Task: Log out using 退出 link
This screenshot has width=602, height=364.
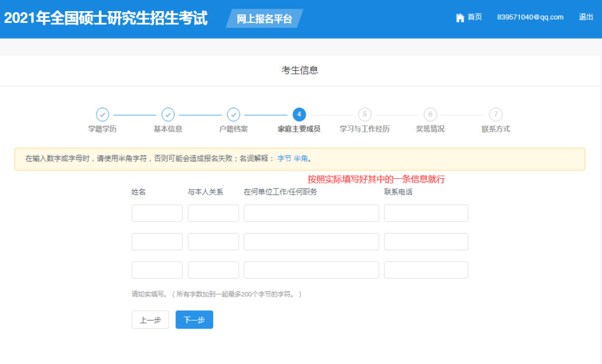Action: pos(586,17)
